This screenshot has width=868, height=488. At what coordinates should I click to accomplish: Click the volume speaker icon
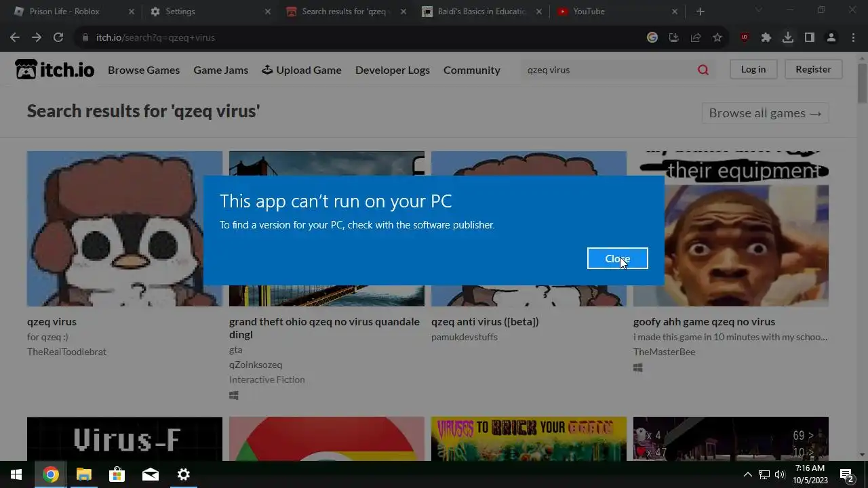[x=780, y=474]
